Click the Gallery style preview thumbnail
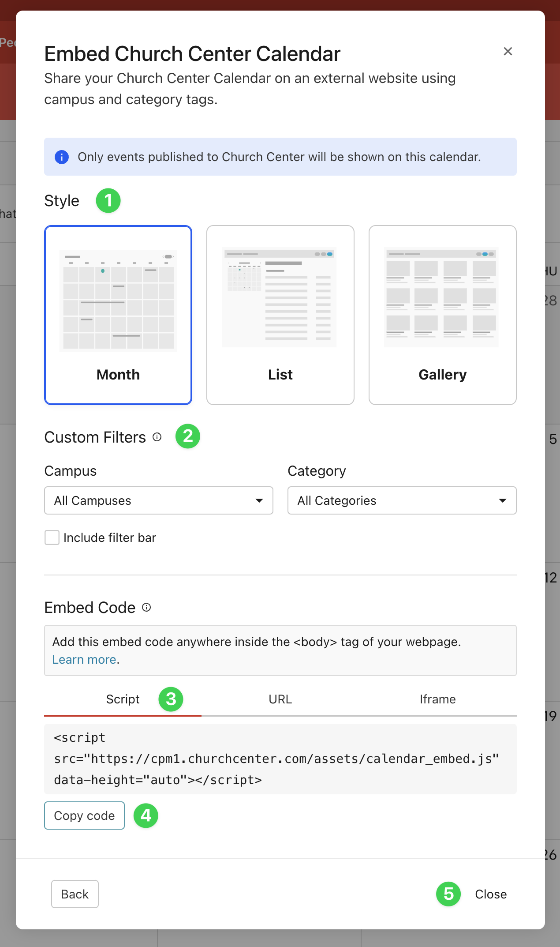 pyautogui.click(x=441, y=298)
